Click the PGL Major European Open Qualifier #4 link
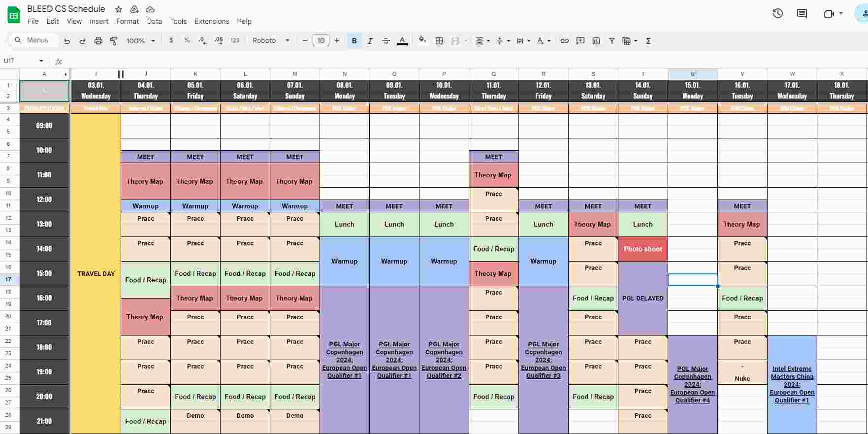This screenshot has height=434, width=868. tap(692, 384)
